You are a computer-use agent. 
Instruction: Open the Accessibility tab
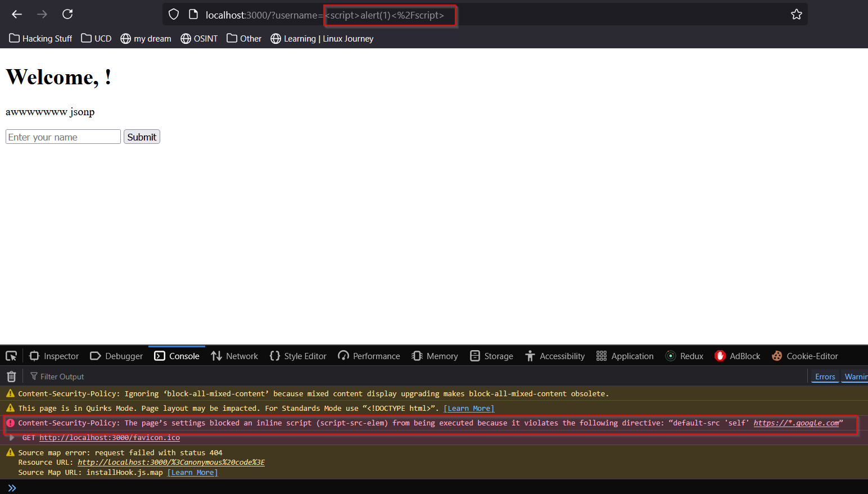click(x=555, y=356)
